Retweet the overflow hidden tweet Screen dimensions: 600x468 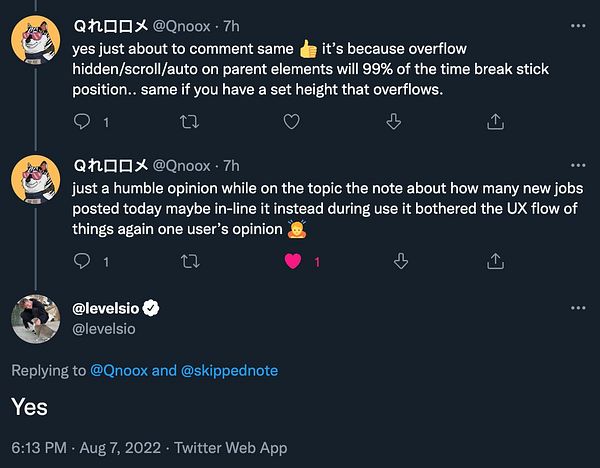[x=187, y=122]
